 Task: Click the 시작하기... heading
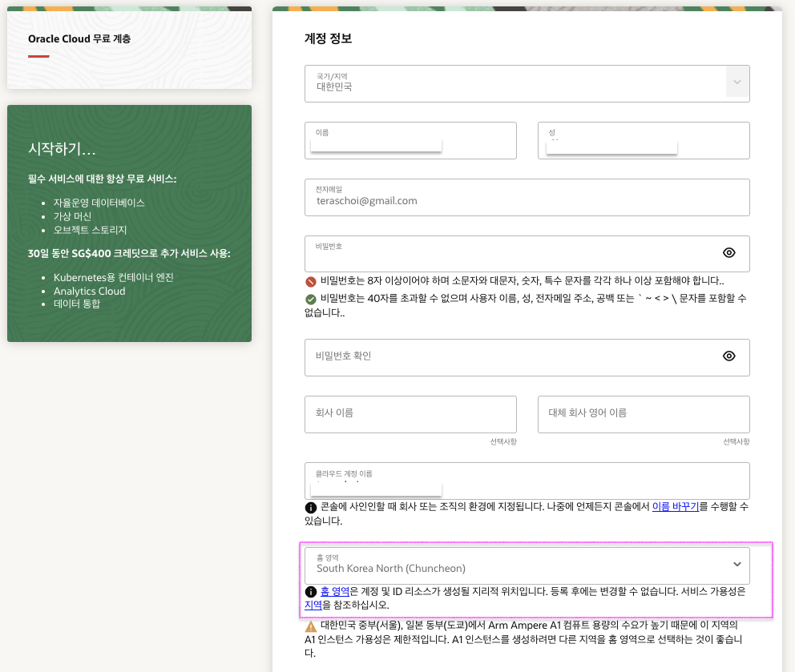(x=62, y=149)
